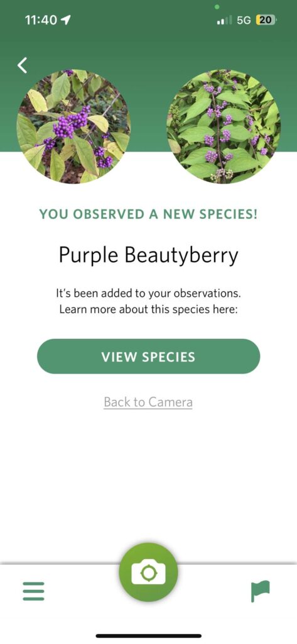Tap the cellular signal bars icon
297x644 pixels.
[224, 19]
